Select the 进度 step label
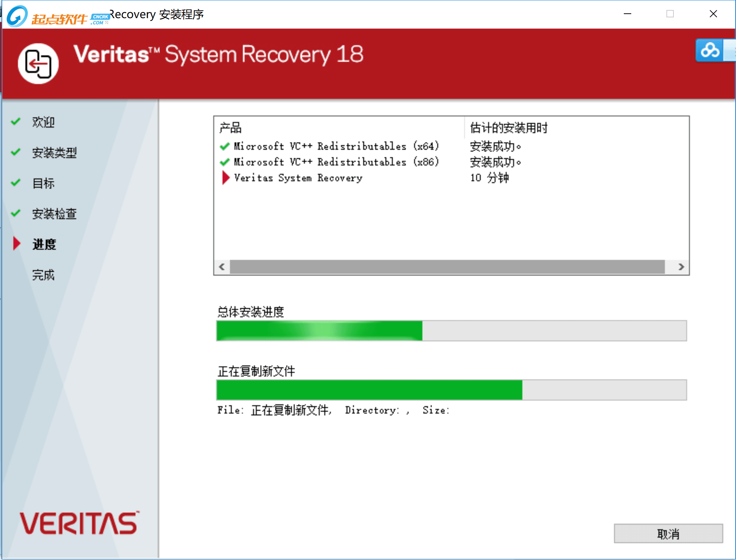Screen dimensions: 736x560 tap(44, 244)
